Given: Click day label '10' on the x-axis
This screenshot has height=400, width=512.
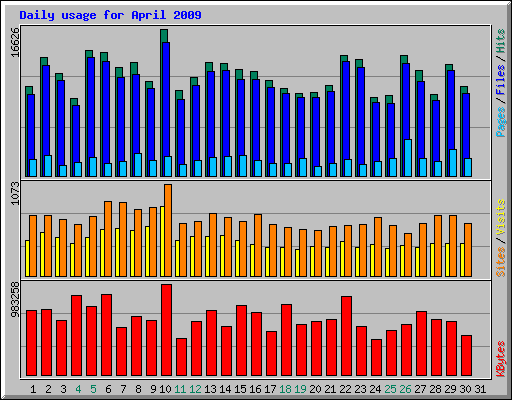Looking at the screenshot, I should coord(165,389).
